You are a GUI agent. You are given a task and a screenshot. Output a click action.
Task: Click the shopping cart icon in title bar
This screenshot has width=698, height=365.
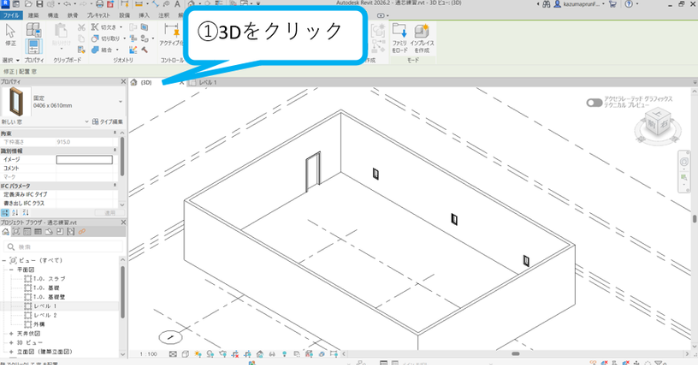click(x=613, y=4)
